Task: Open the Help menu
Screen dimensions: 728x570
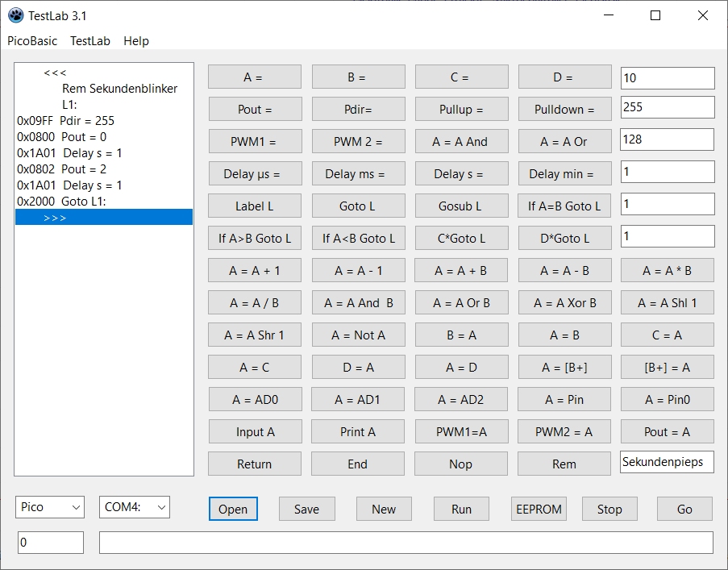Action: (135, 41)
